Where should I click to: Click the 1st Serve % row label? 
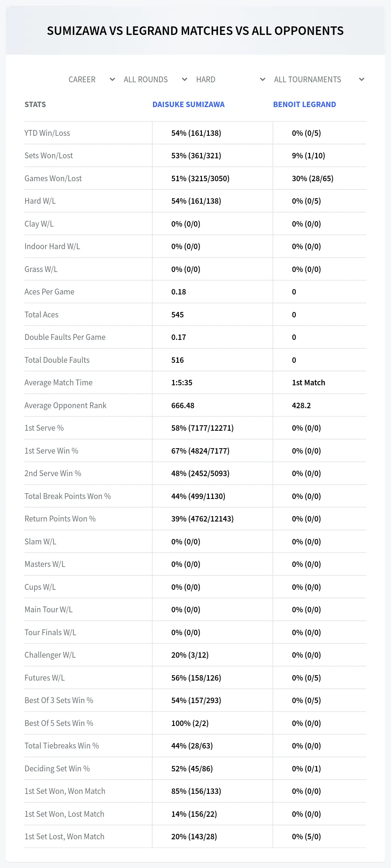[44, 428]
